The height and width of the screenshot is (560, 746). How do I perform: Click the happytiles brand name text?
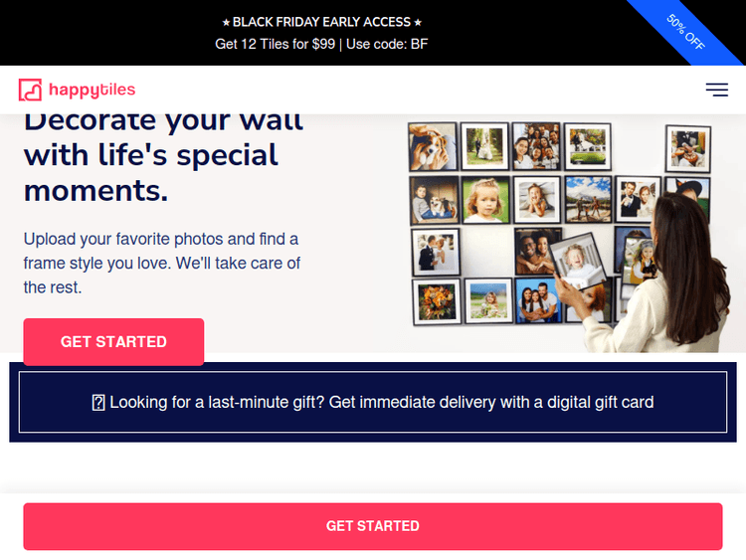[92, 90]
